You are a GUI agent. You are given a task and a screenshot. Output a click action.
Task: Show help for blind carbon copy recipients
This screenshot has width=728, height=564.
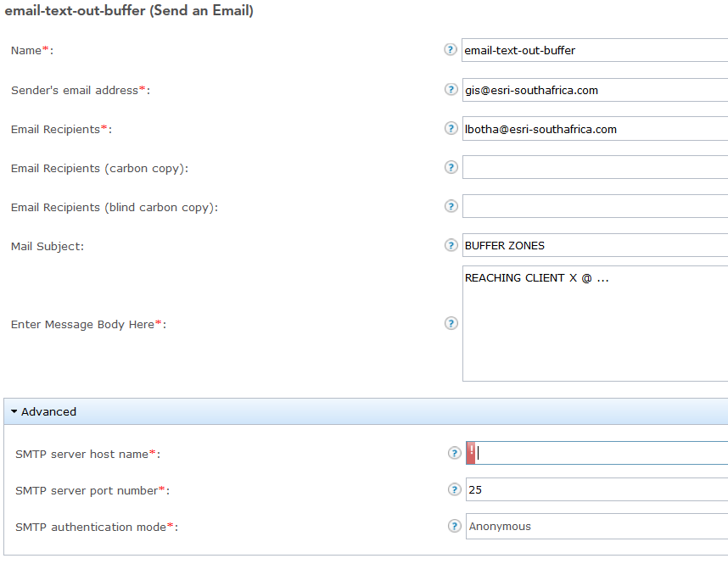click(451, 206)
